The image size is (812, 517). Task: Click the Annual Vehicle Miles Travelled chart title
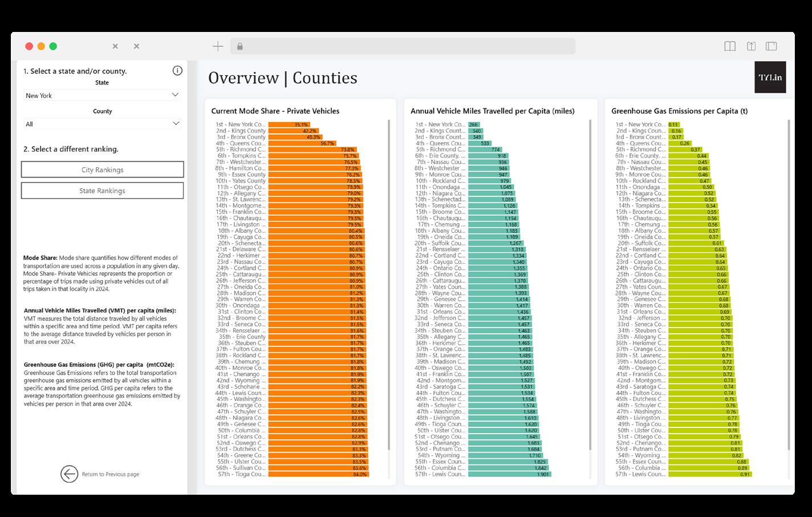(493, 111)
